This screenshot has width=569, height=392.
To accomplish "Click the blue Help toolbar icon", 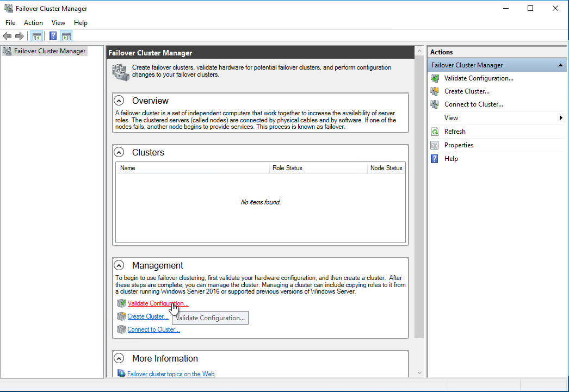I will pos(53,36).
